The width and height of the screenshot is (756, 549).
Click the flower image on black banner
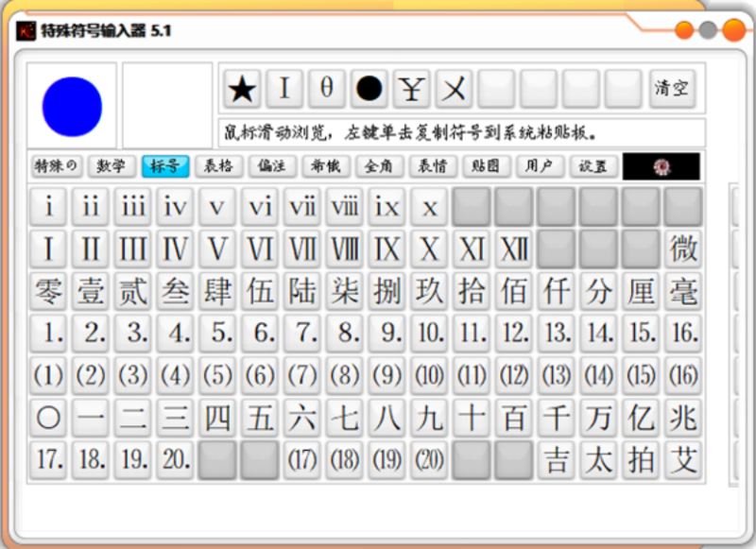[661, 166]
